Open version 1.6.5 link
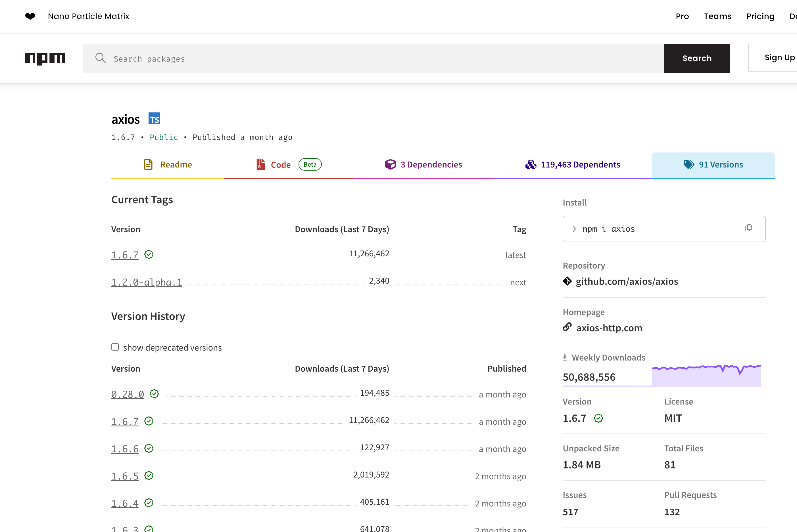The image size is (797, 532). point(125,476)
